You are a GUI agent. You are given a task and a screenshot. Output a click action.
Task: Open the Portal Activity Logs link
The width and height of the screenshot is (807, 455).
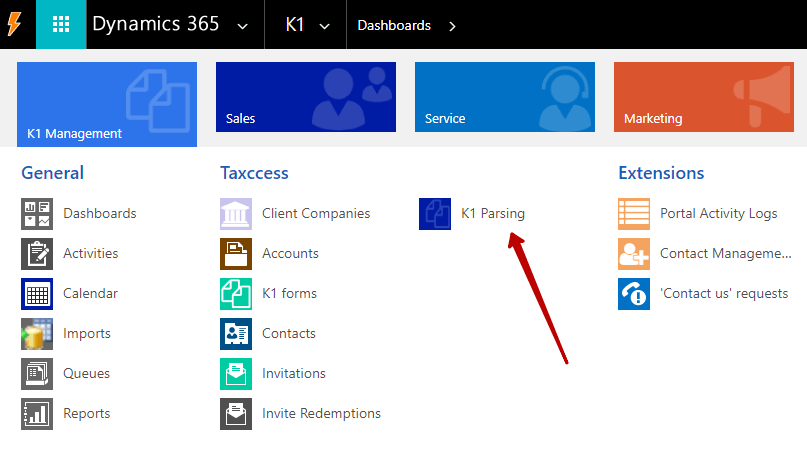coord(718,213)
